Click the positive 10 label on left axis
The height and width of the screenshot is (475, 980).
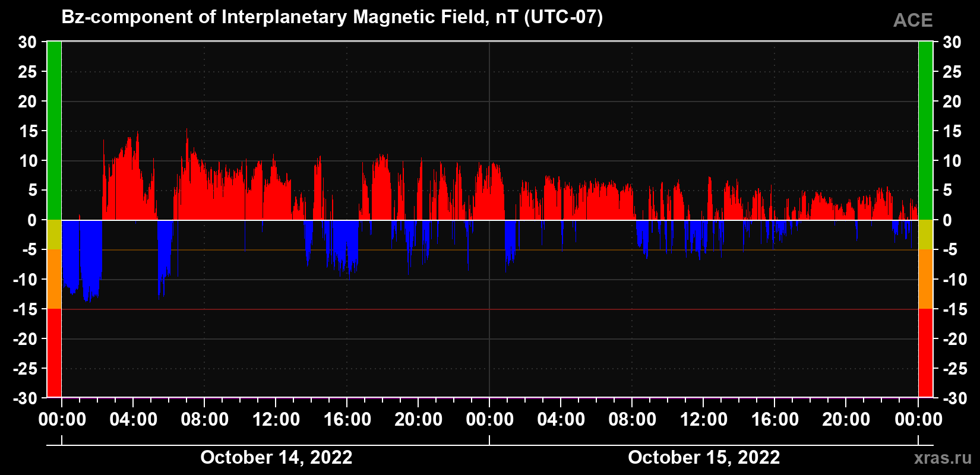click(27, 161)
